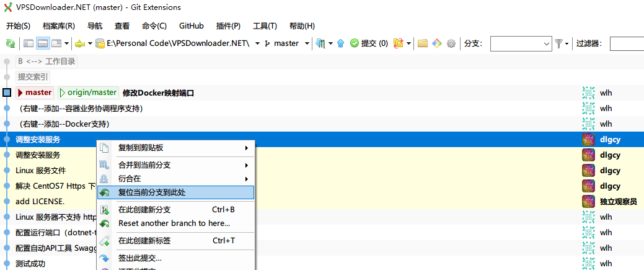The width and height of the screenshot is (644, 270).
Task: Click wlh avatar on 修改Docker映射端口 row
Action: [589, 92]
